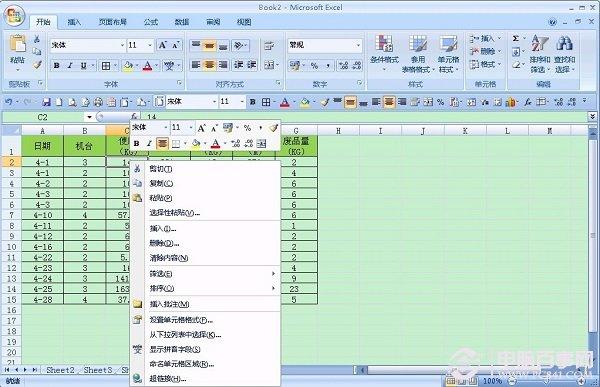Viewport: 600px width, 387px height.
Task: Click the Clear eraser icon in editing group
Action: pyautogui.click(x=516, y=64)
